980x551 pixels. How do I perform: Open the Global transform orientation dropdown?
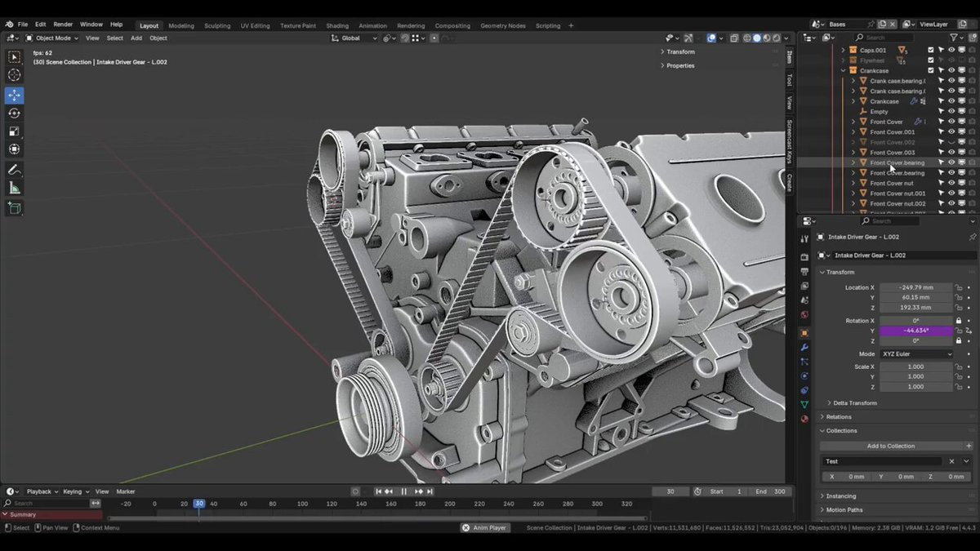click(354, 38)
